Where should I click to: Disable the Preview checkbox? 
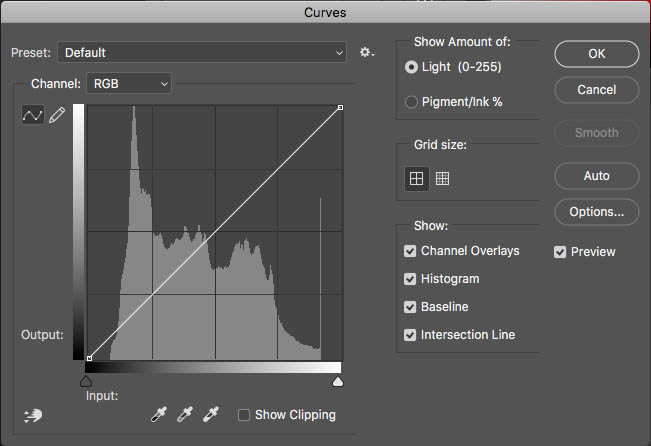click(x=560, y=252)
